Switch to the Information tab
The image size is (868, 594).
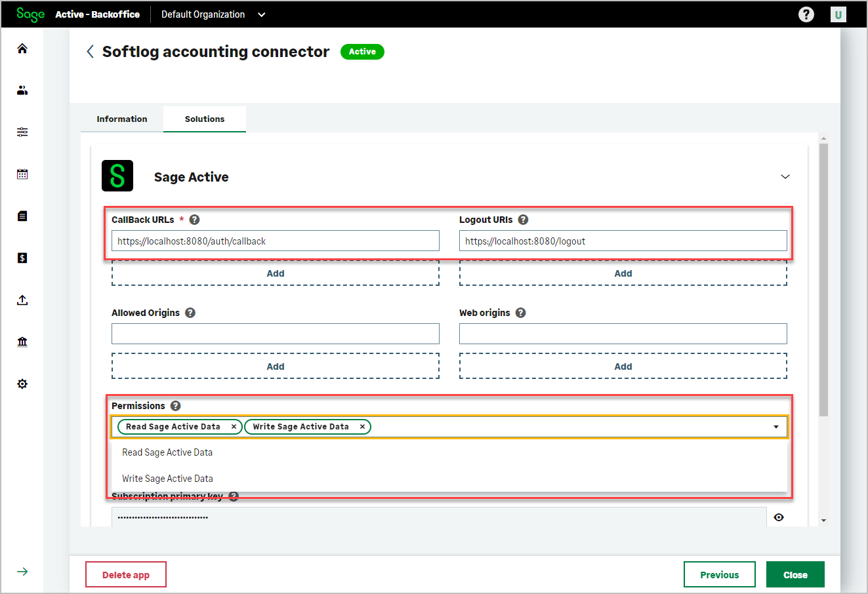coord(122,119)
